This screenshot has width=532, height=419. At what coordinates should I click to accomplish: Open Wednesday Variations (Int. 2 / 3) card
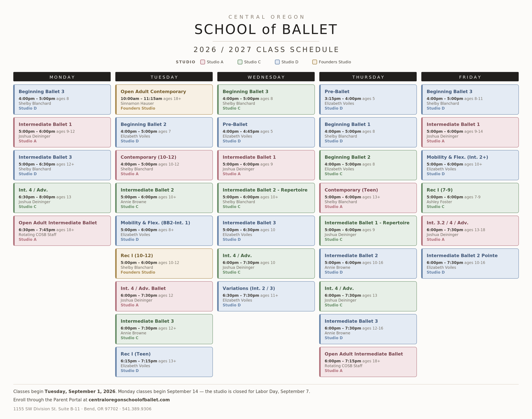tap(266, 296)
